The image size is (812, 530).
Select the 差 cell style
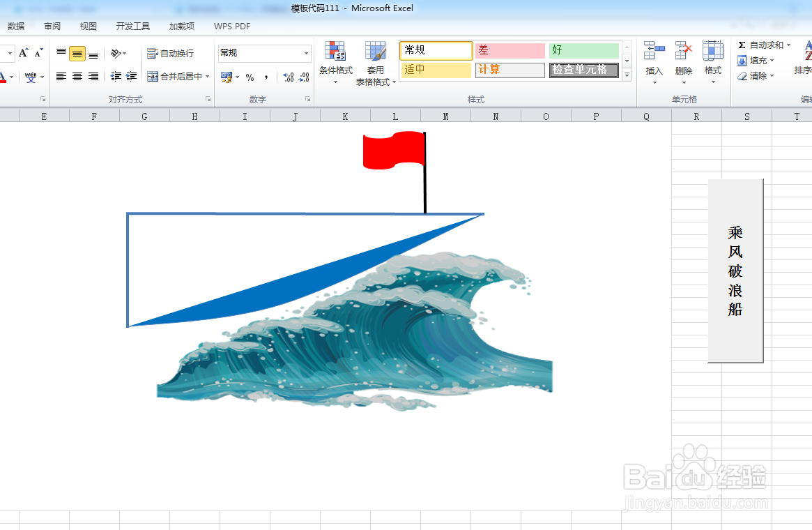pos(510,50)
